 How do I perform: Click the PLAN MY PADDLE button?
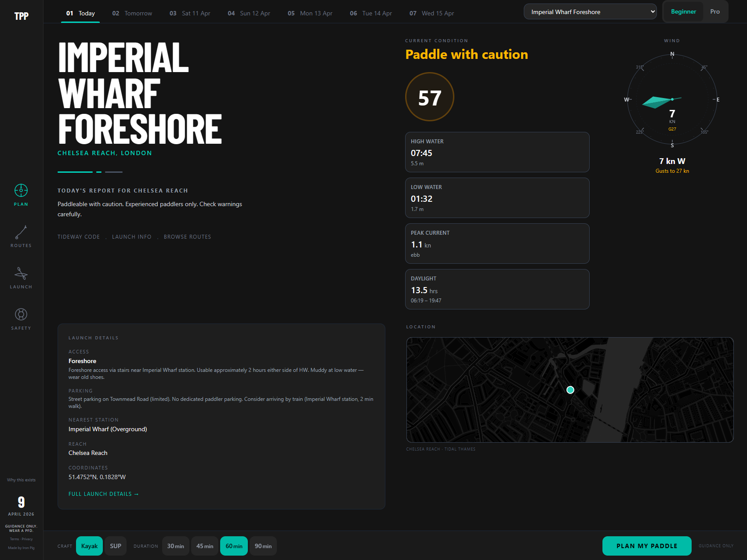[x=646, y=545]
